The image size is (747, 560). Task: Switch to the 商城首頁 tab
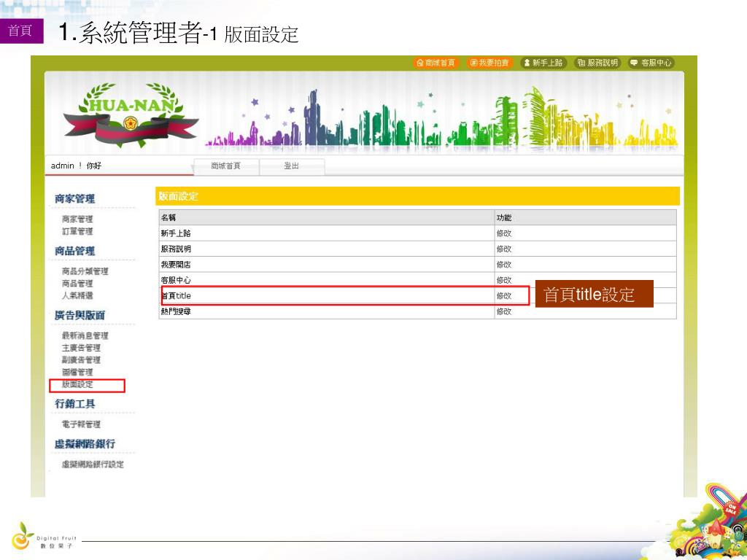[x=225, y=166]
